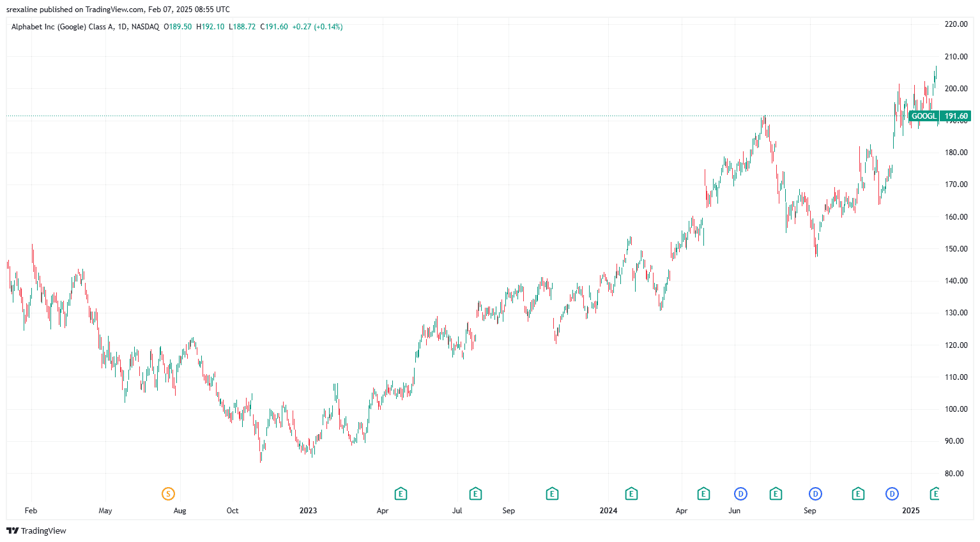
Task: Click the close value C191.60
Action: coord(274,27)
